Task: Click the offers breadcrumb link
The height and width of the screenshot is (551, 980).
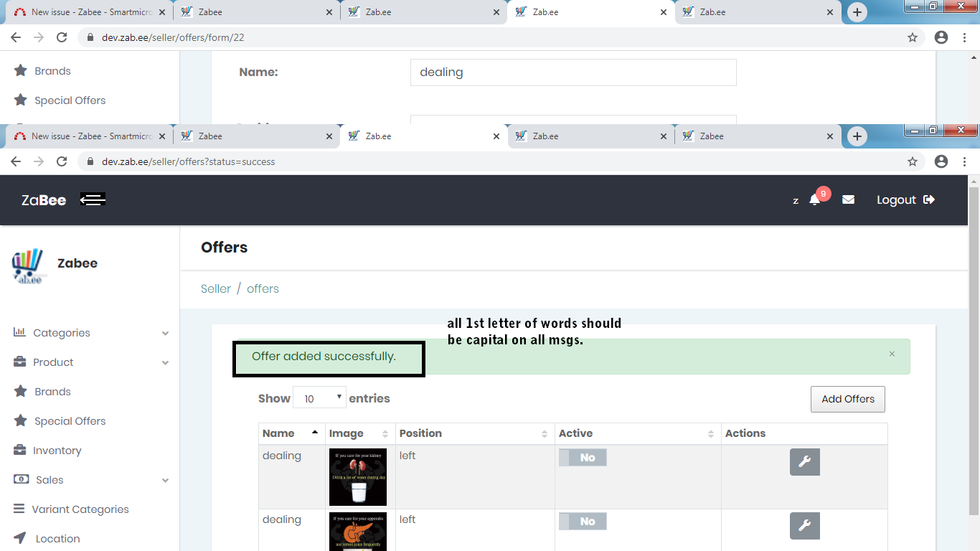Action: click(263, 288)
